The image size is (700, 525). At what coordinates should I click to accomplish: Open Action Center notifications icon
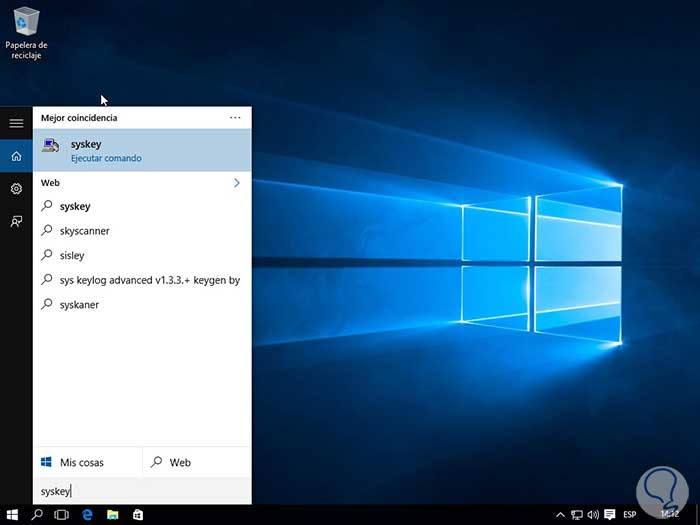(x=610, y=515)
